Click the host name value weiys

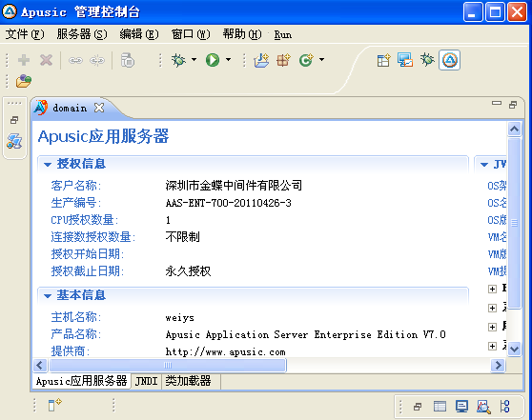click(x=180, y=318)
